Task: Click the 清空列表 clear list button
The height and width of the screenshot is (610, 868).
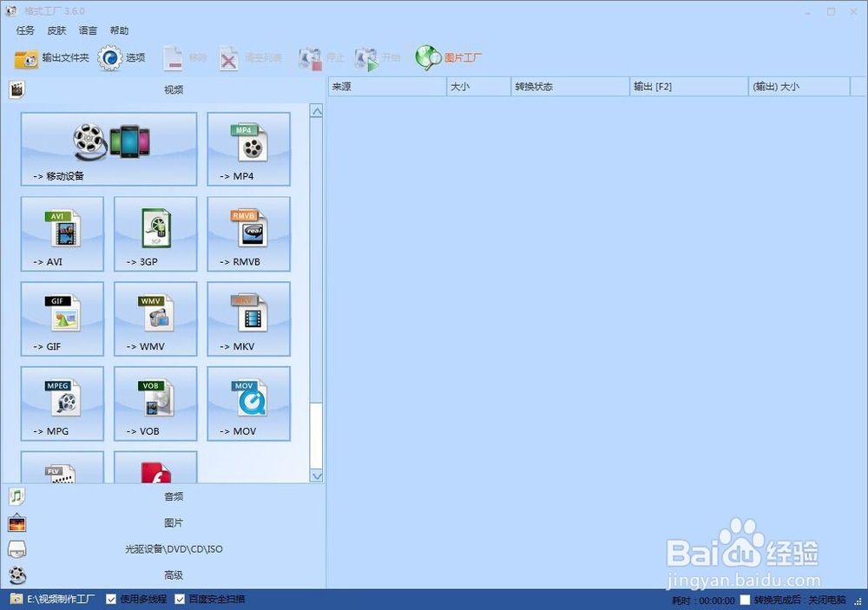Action: coord(250,58)
